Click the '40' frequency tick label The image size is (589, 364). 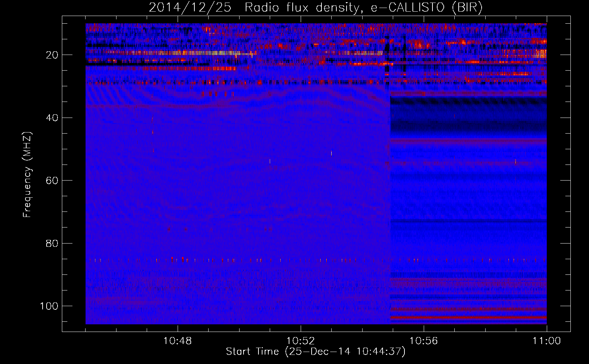[52, 118]
